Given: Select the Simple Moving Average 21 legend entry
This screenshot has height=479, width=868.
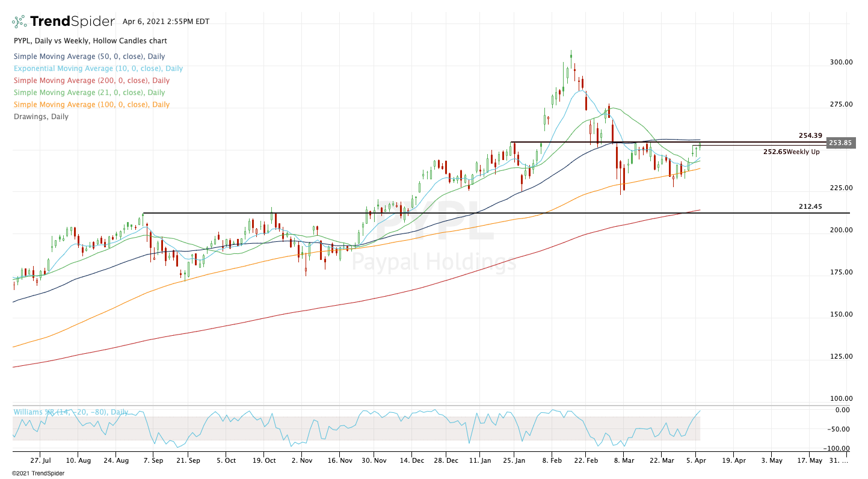Looking at the screenshot, I should click(x=89, y=93).
